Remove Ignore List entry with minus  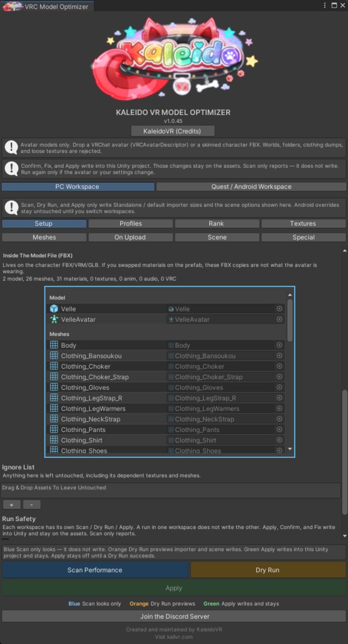(31, 504)
